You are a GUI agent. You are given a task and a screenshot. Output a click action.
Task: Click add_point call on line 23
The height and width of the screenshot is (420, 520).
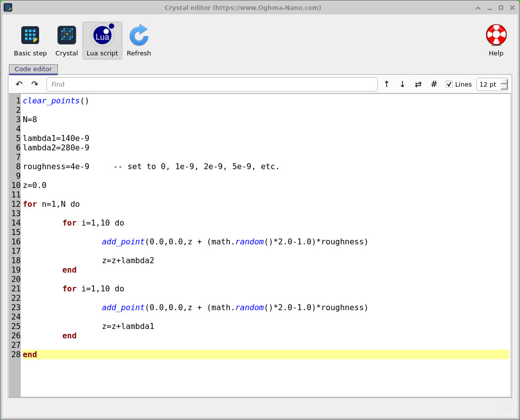click(x=235, y=308)
